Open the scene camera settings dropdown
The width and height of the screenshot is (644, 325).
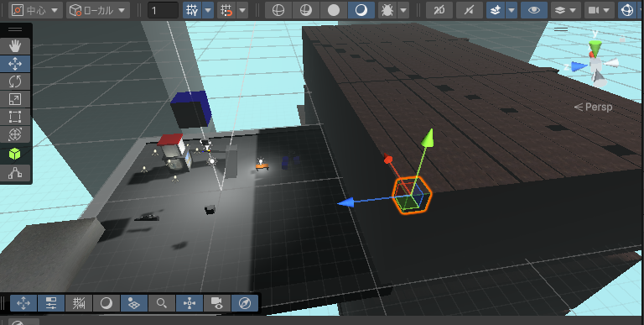tap(599, 10)
